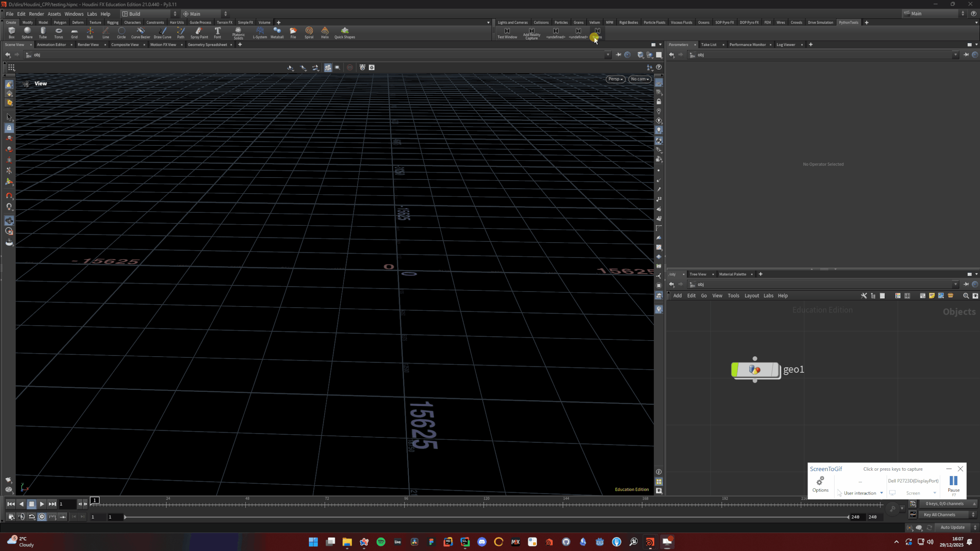Click the Spiral shelf tool icon

point(309,31)
